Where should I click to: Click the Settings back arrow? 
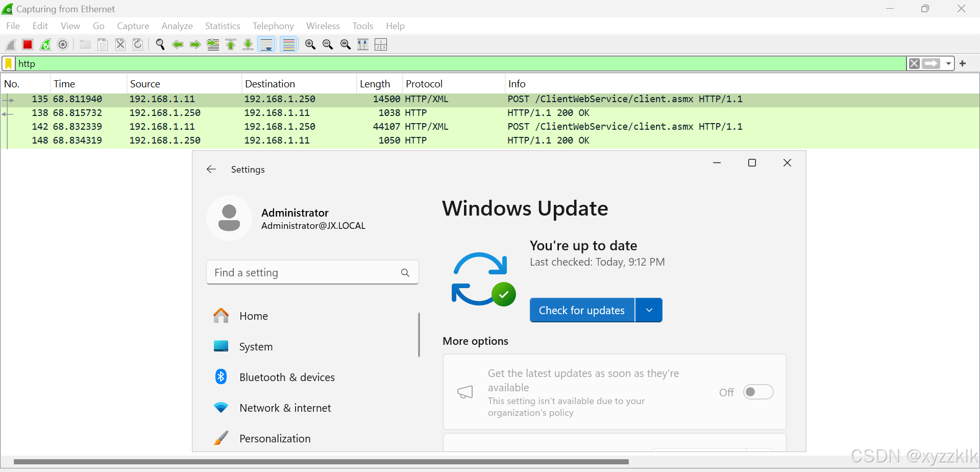tap(211, 170)
